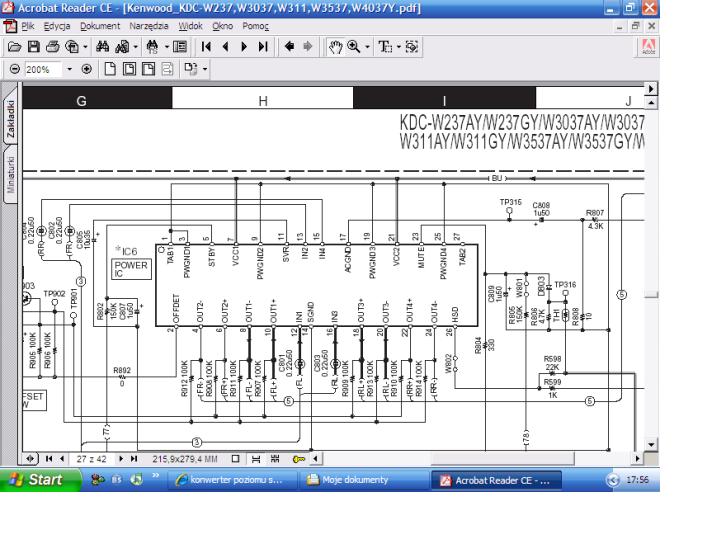This screenshot has width=720, height=540.
Task: Go to first page in status bar
Action: point(49,458)
